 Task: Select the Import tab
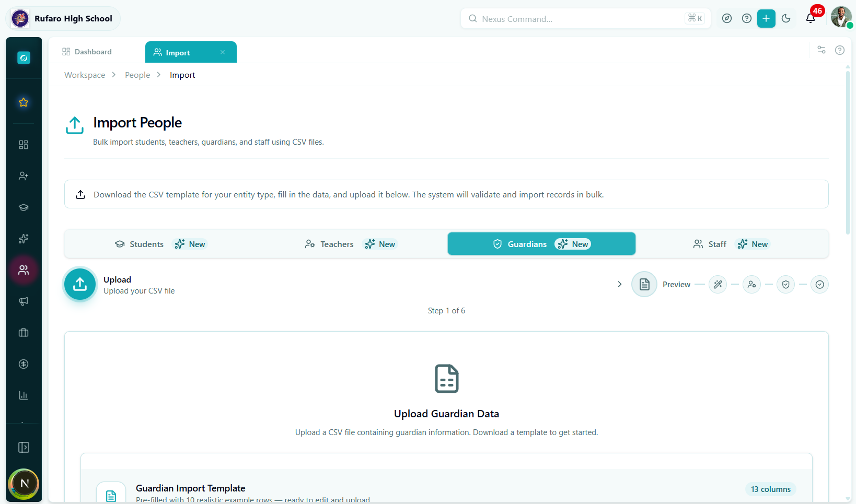191,52
